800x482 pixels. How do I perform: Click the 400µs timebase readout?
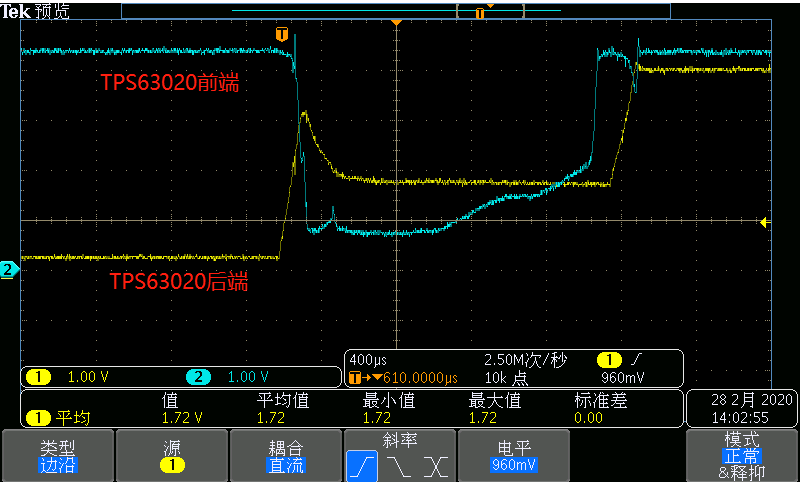[368, 360]
